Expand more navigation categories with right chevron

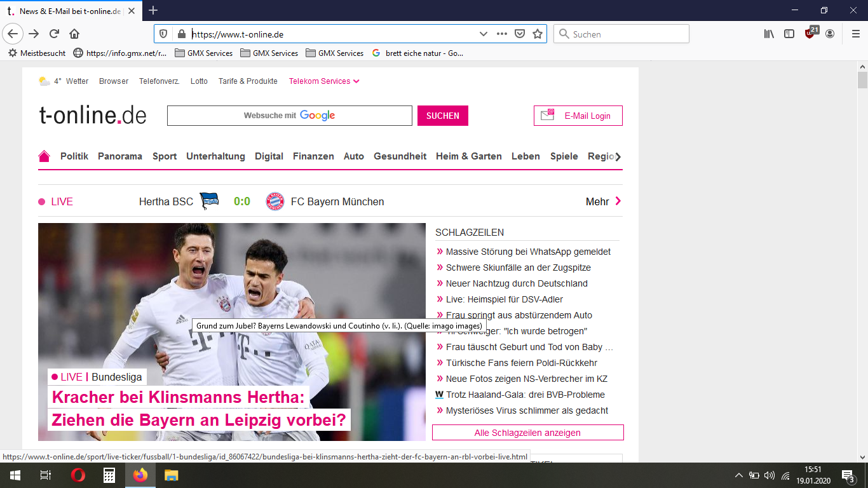point(618,156)
